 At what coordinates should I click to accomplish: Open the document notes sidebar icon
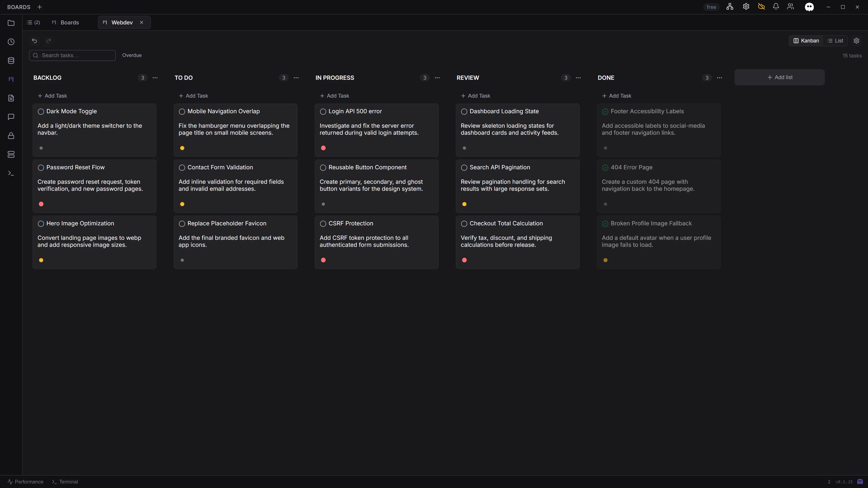coord(11,98)
